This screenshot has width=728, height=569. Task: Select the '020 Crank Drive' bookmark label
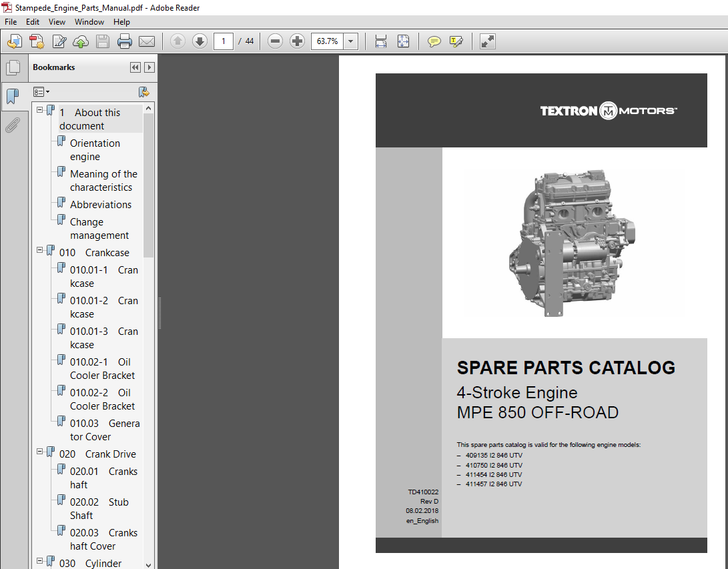[97, 454]
